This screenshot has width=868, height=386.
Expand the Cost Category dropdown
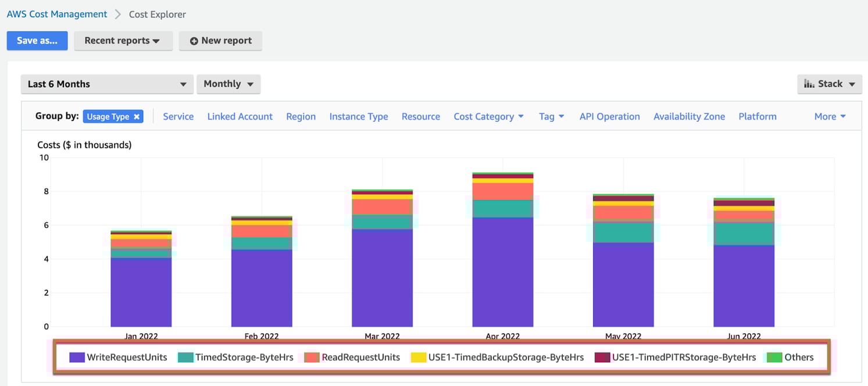(489, 116)
